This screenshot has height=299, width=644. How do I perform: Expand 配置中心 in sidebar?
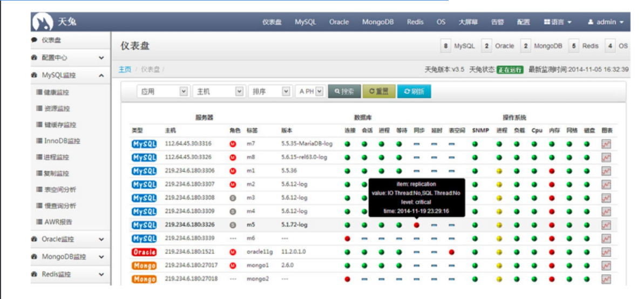click(x=70, y=58)
